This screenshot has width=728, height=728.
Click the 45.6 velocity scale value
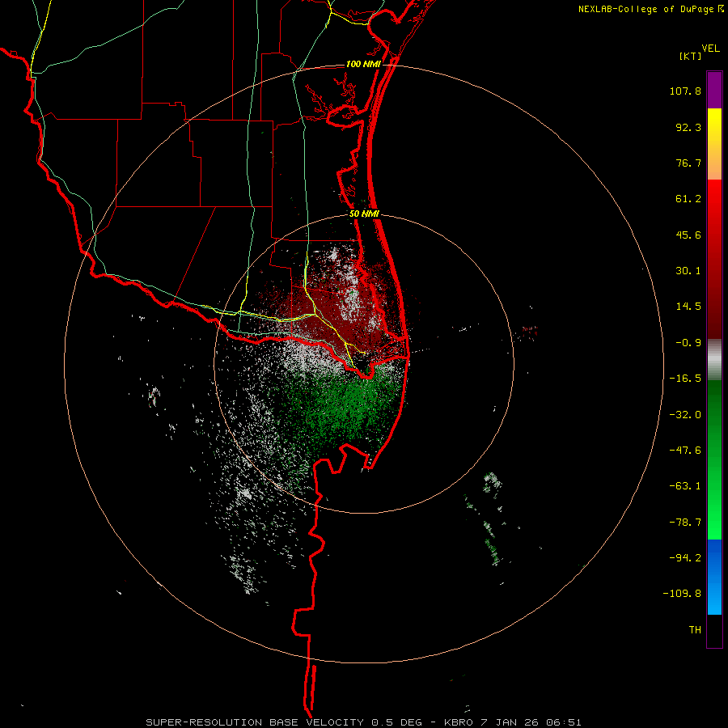[x=688, y=235]
